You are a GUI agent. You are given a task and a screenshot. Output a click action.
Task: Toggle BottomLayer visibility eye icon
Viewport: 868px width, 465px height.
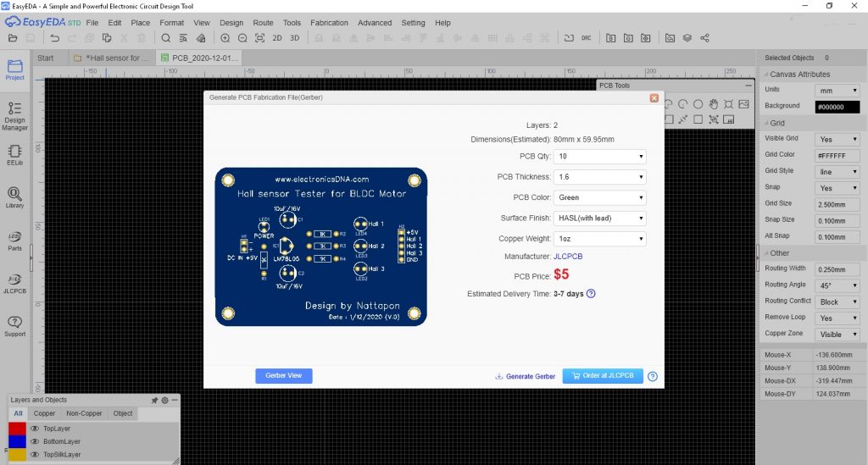point(35,441)
